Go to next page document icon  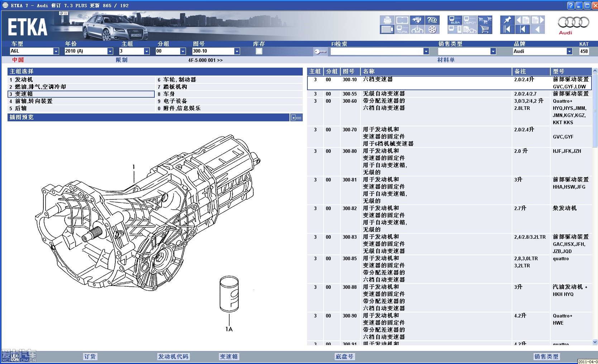537,20
